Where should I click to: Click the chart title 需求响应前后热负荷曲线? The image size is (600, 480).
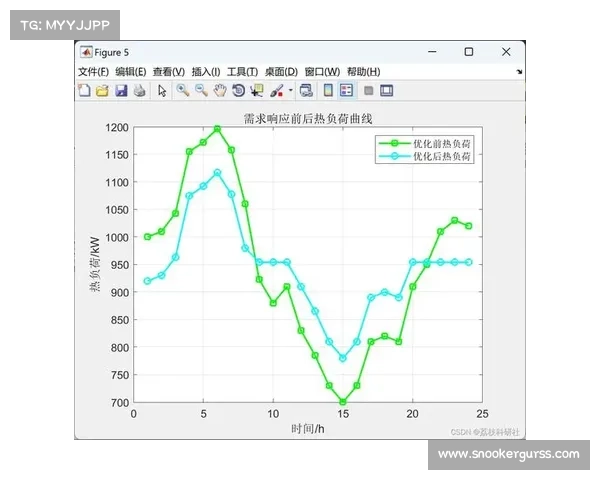308,118
